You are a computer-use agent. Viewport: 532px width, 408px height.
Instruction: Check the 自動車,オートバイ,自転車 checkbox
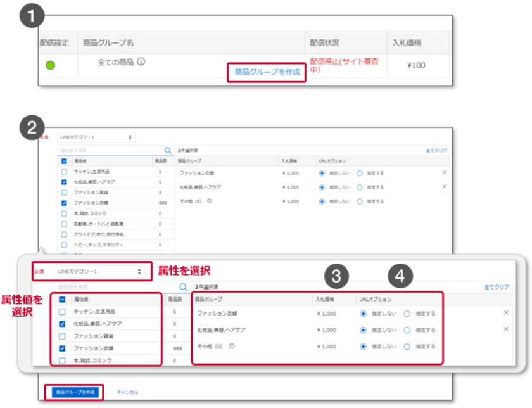[64, 223]
